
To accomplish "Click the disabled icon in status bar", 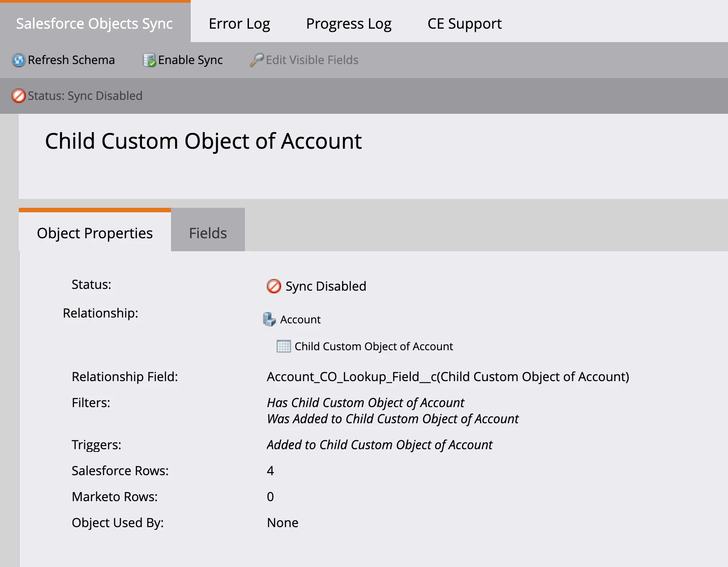I will tap(19, 96).
